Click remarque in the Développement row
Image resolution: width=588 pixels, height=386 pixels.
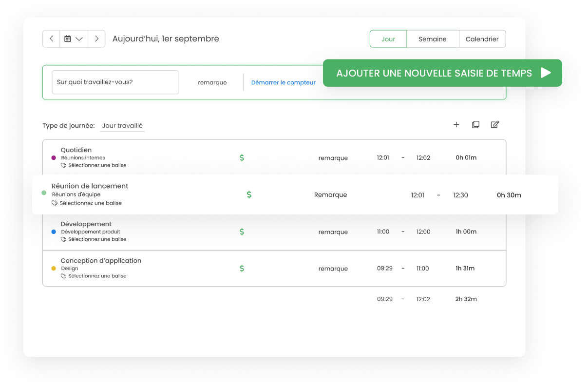(x=333, y=232)
